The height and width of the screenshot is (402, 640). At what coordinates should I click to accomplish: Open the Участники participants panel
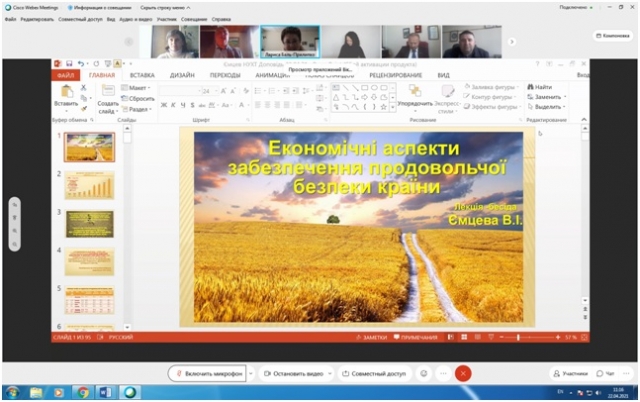[x=570, y=373]
